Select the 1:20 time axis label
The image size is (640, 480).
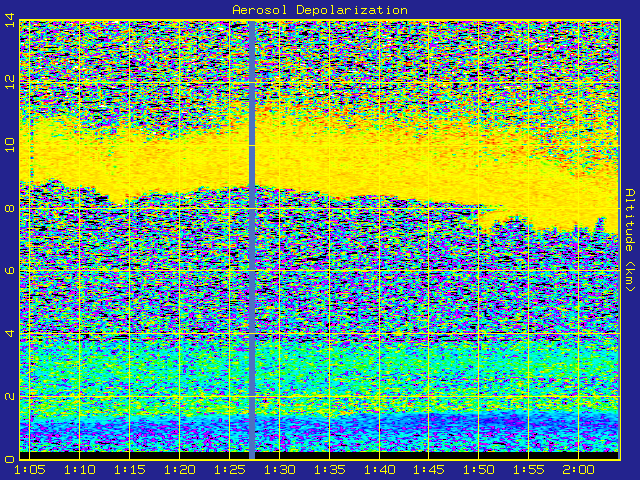(180, 470)
